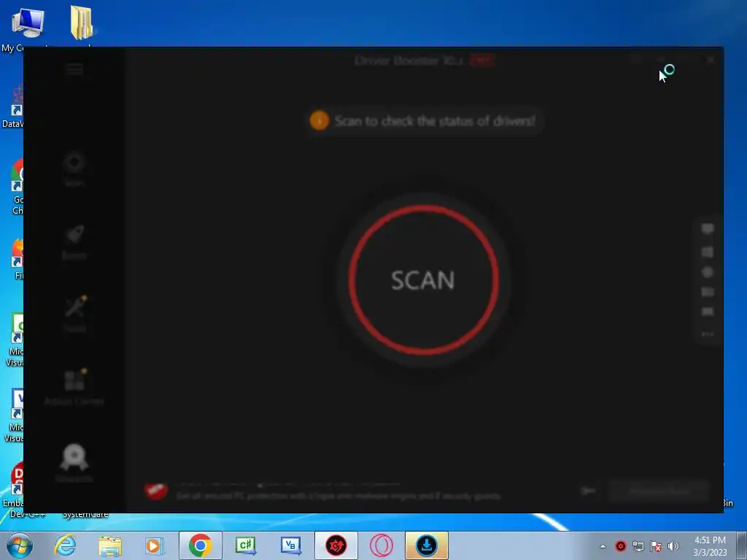Start the driver SCAN button
The height and width of the screenshot is (560, 747).
pos(423,280)
